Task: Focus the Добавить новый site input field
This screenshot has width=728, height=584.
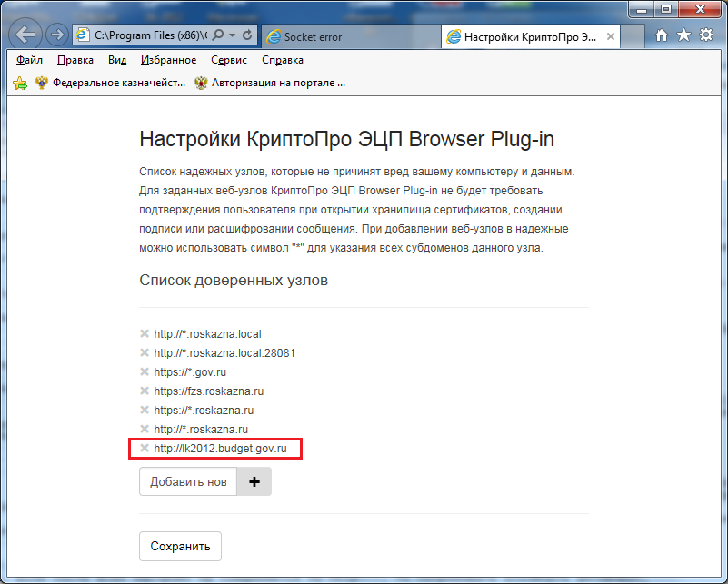Action: pyautogui.click(x=188, y=481)
